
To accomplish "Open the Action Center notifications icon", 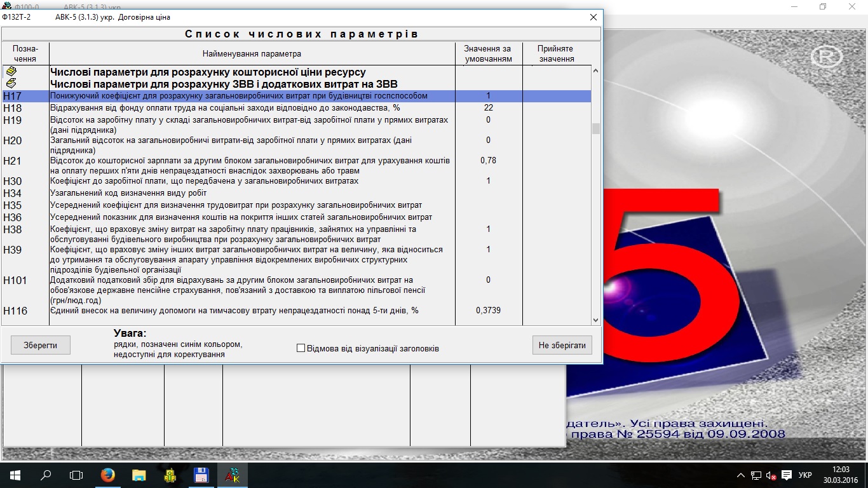I will coord(787,475).
